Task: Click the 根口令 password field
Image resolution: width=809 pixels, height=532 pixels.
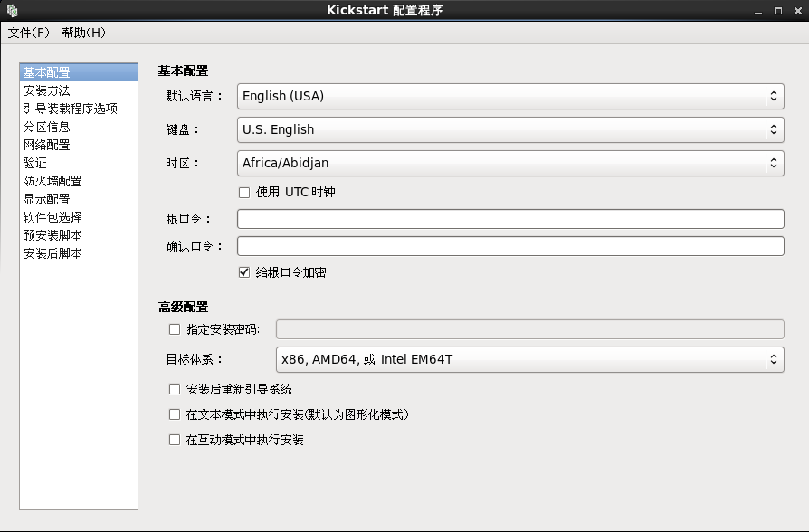Action: point(510,219)
